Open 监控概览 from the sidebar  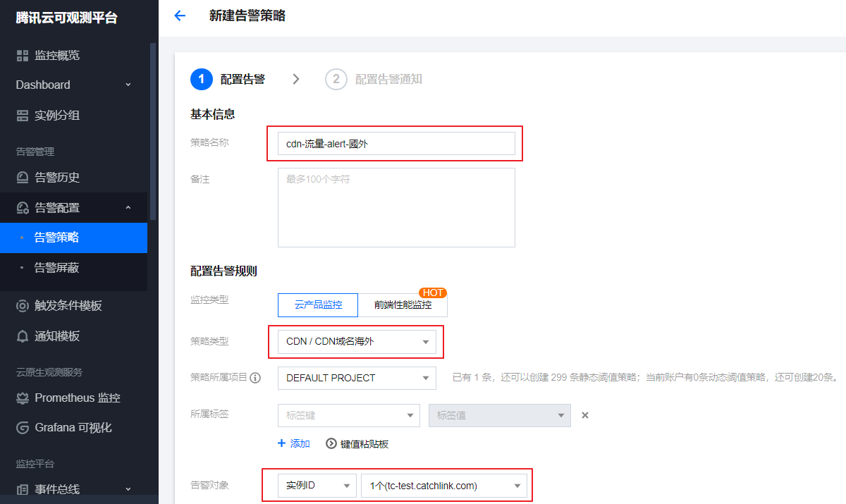[x=56, y=55]
